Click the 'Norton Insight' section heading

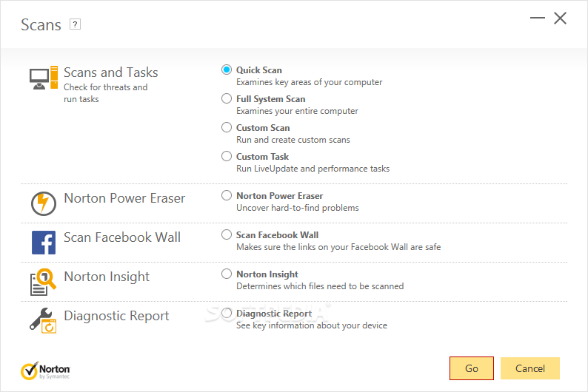[x=107, y=277]
